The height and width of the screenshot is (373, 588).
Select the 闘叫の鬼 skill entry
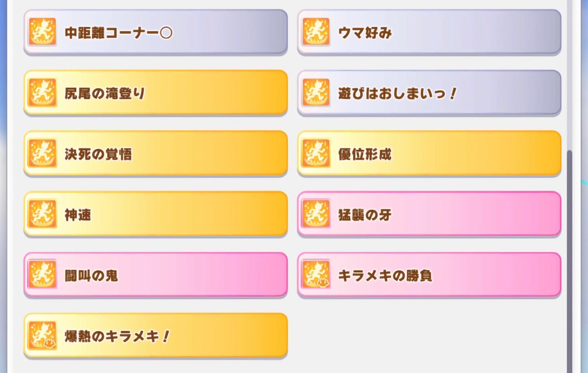pos(156,274)
